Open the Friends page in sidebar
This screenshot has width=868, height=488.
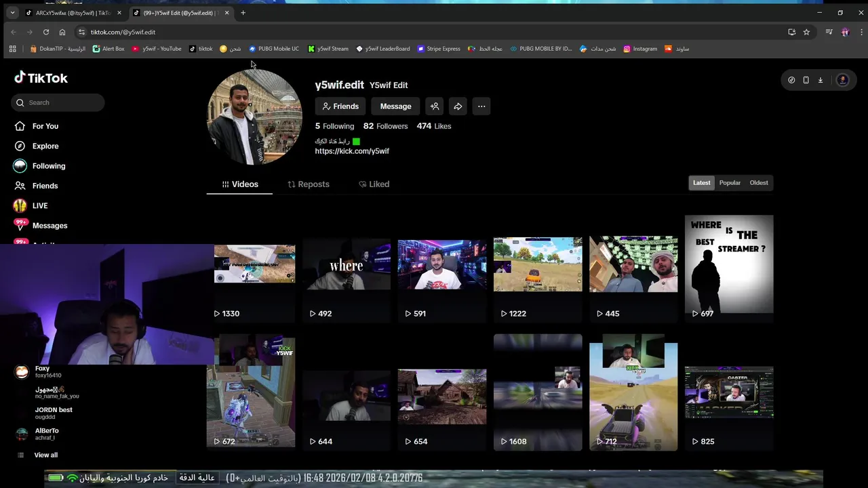[x=45, y=186]
